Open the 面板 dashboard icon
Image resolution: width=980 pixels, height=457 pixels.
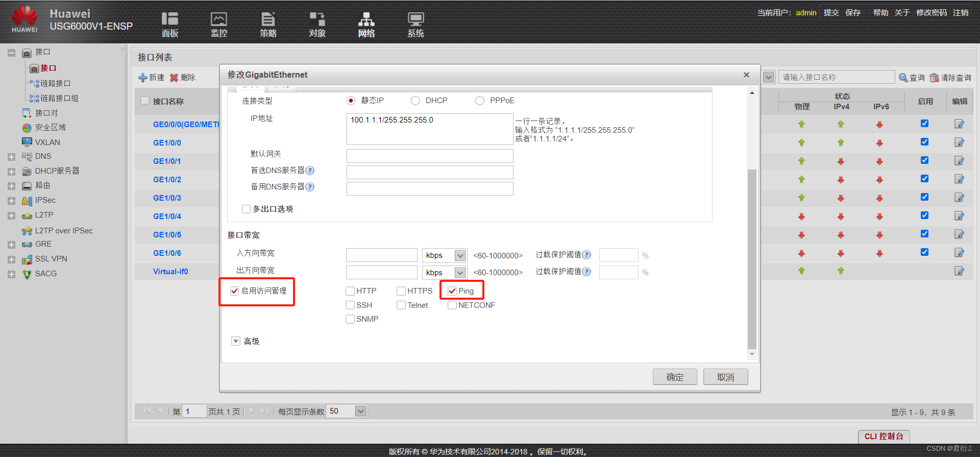(x=170, y=25)
